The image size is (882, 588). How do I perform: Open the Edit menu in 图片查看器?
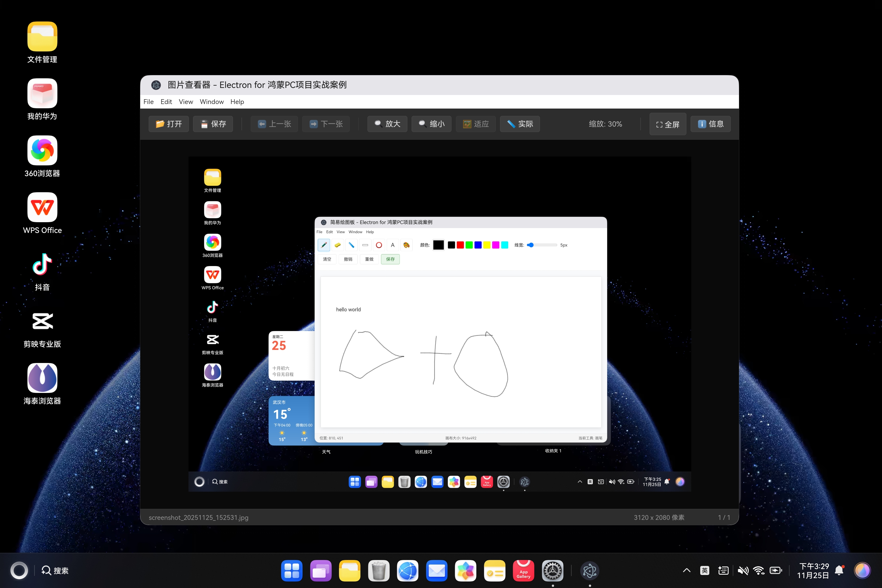click(166, 101)
